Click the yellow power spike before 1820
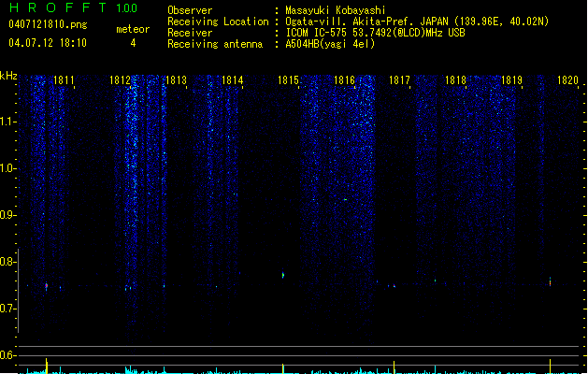Screen dimensions: 588x374 [x=550, y=367]
